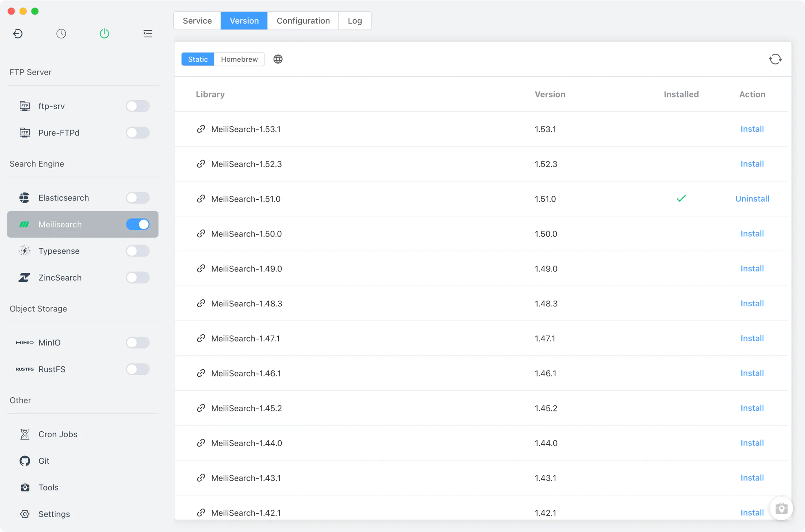Click the camera screenshot button at bottom right
The height and width of the screenshot is (532, 805).
pos(781,508)
